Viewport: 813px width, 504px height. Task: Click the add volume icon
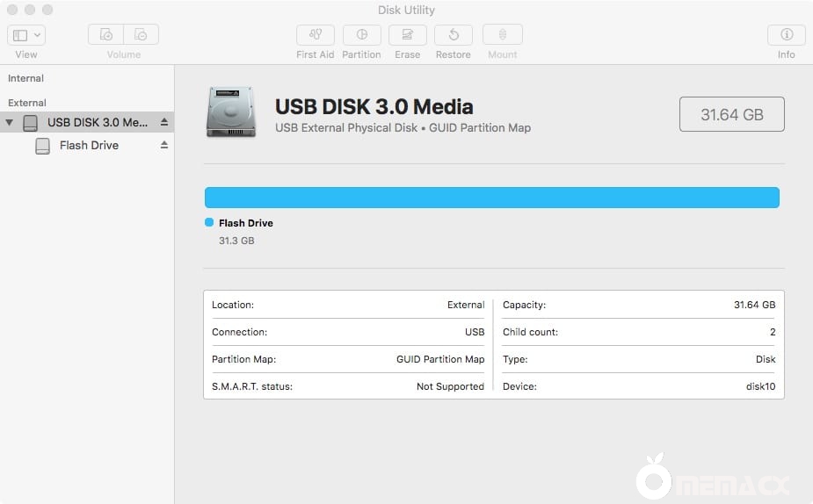point(106,35)
